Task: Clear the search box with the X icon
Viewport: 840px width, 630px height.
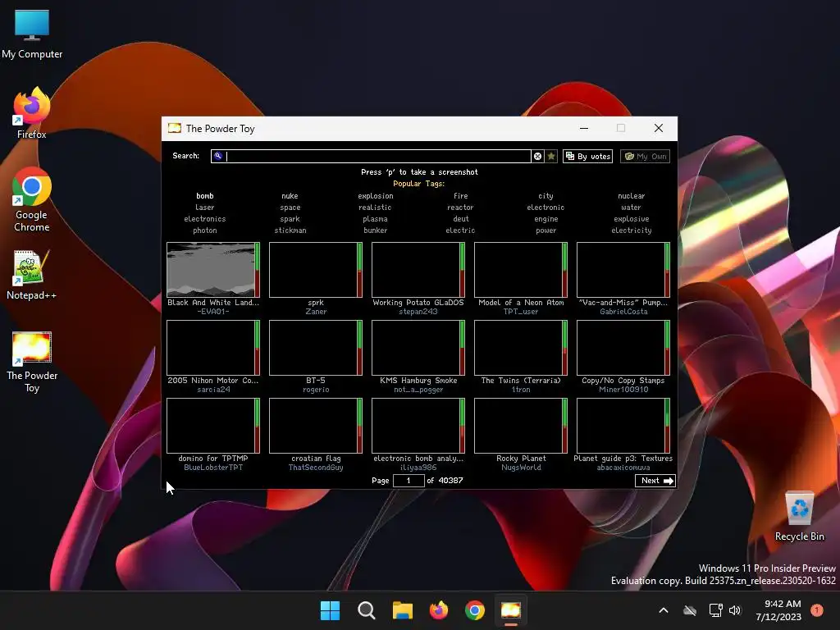Action: (x=537, y=157)
